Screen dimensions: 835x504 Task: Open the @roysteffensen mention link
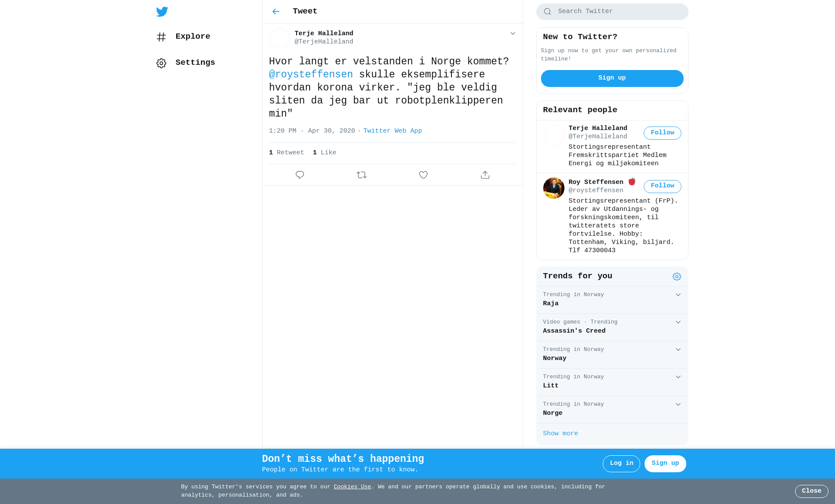coord(311,74)
